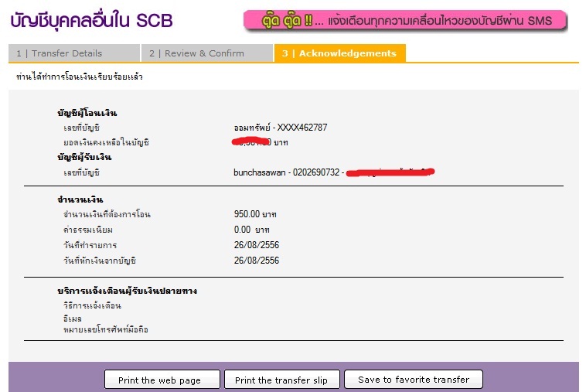
Task: Click the วิธีการแจ้งเตือน label
Action: click(x=92, y=305)
